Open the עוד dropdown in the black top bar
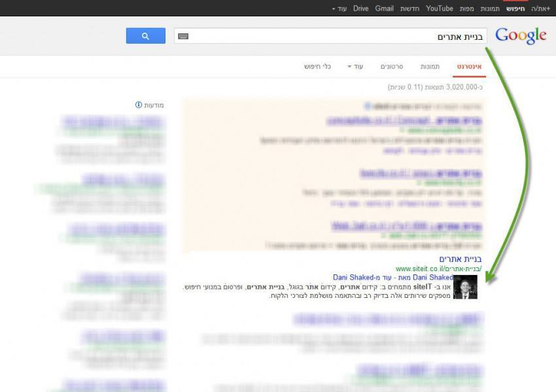 339,8
